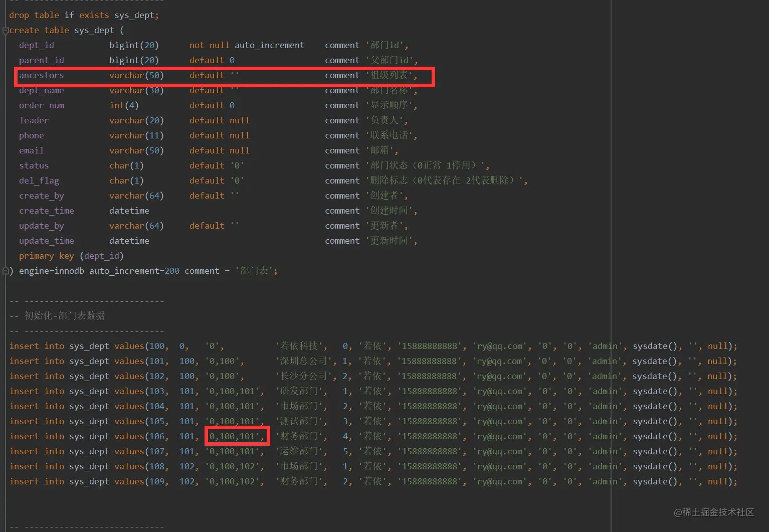Click '长沙分公司' in the values(102 insert
Viewport: 769px width, 532px height.
click(x=304, y=376)
